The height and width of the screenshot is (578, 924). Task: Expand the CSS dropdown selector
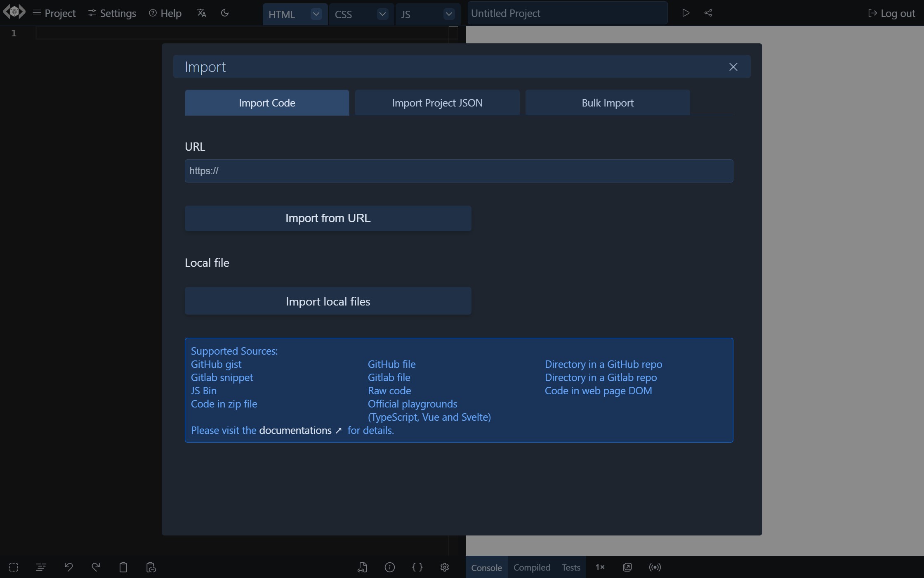pos(382,14)
